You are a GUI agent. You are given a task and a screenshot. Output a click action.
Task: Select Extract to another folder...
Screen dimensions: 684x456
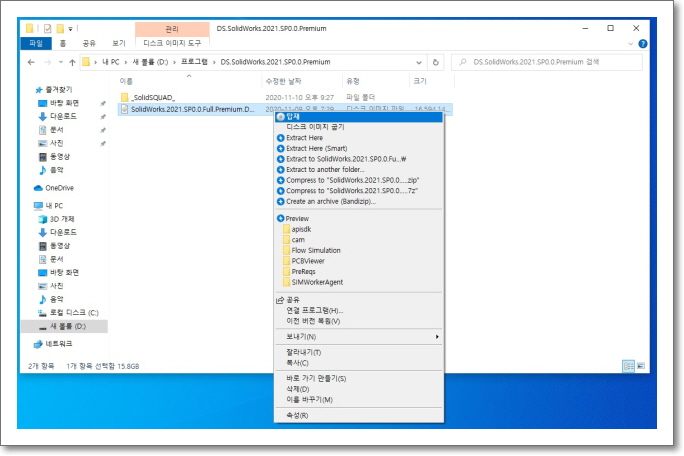[x=359, y=169]
